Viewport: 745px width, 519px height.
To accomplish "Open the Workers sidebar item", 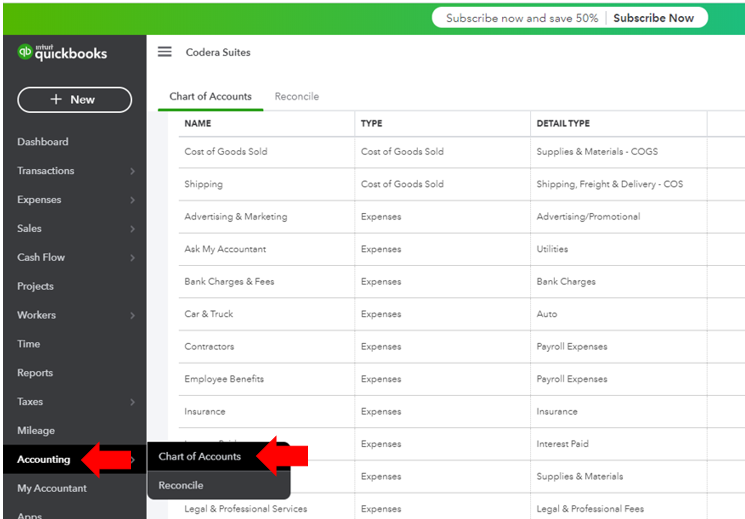I will point(36,315).
